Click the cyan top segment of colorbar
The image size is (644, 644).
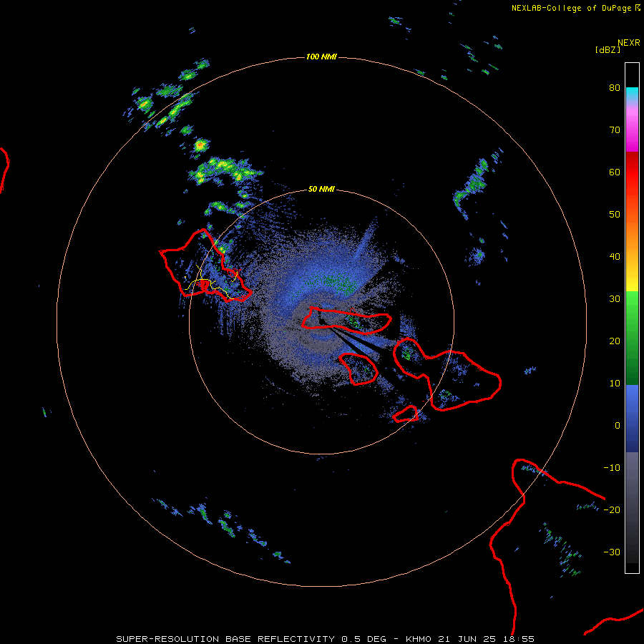coord(632,94)
